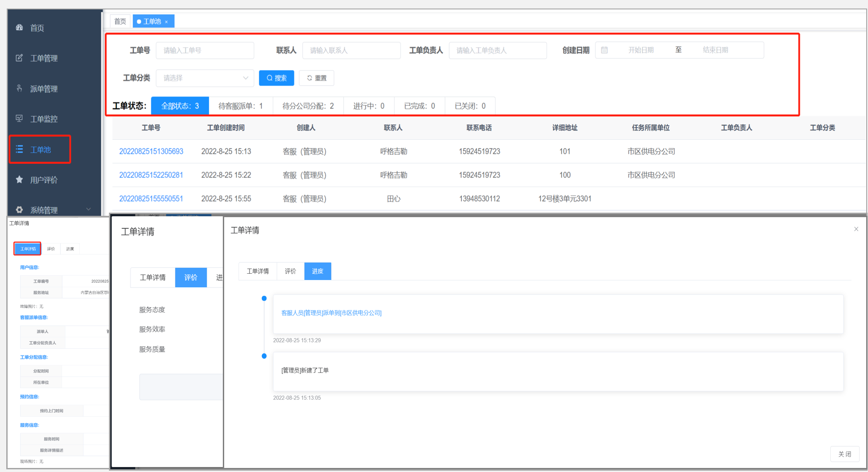Open the 工单分类 dropdown
Screen dimensions: 868x472
[205, 78]
